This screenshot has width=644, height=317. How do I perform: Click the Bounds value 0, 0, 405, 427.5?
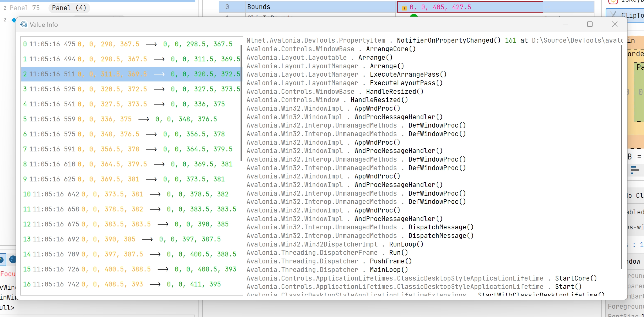pos(440,7)
